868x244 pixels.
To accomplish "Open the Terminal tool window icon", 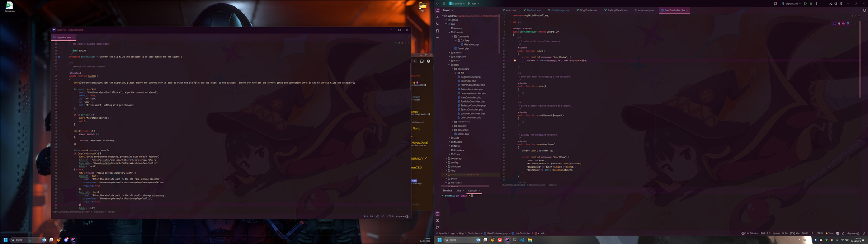I will point(437,214).
